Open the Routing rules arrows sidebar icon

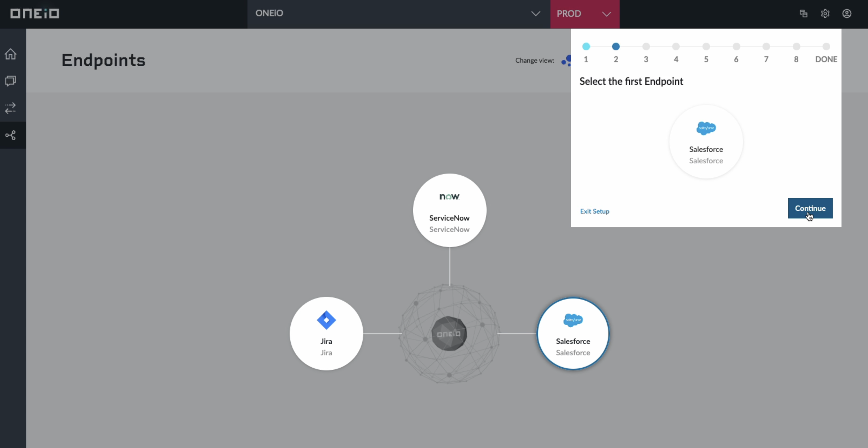pyautogui.click(x=11, y=108)
